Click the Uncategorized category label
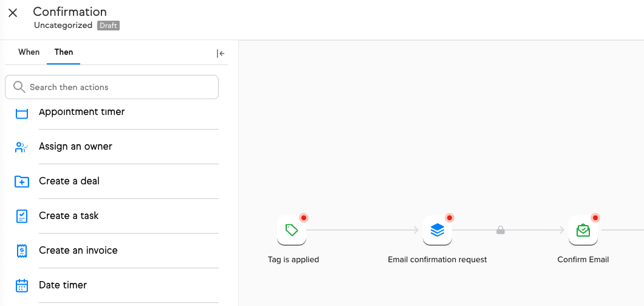 point(63,26)
